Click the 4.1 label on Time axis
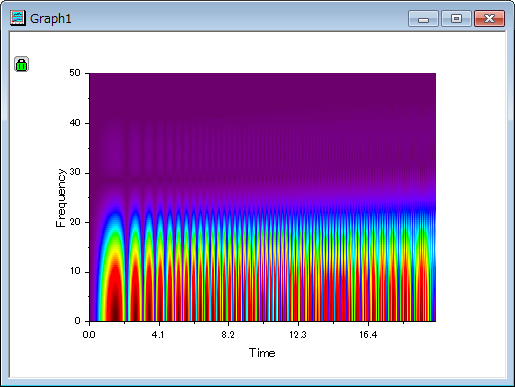 [x=158, y=334]
